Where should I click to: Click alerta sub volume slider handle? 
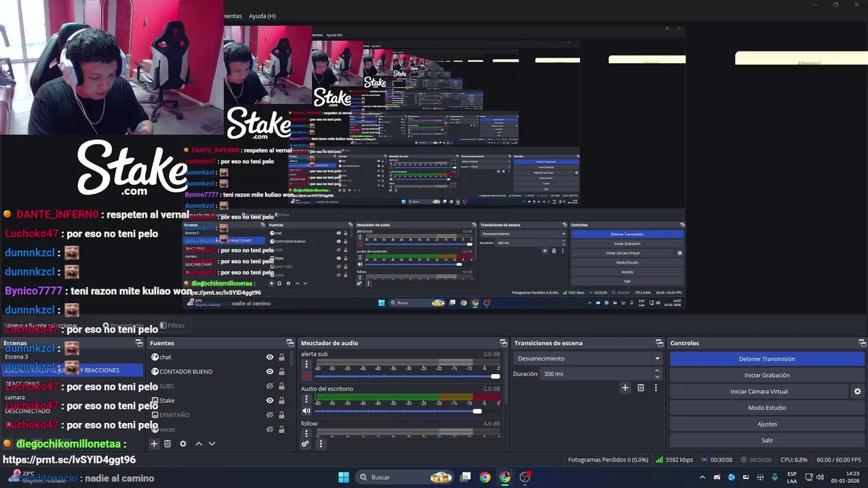coord(495,376)
